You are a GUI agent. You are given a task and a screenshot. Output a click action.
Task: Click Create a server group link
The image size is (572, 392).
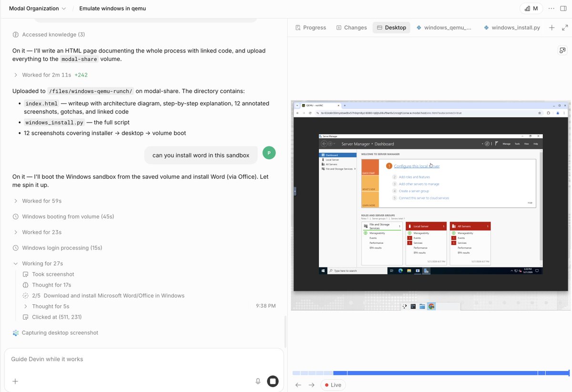tap(414, 191)
